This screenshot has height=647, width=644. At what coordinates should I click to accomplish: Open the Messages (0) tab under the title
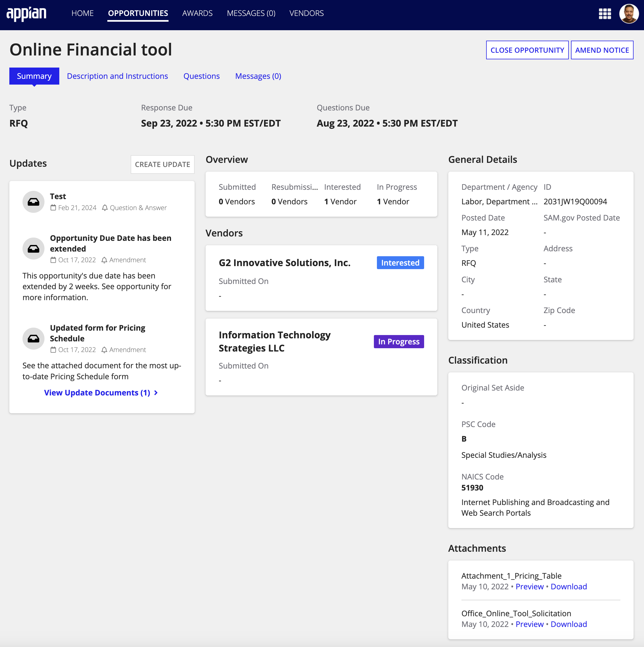tap(258, 76)
